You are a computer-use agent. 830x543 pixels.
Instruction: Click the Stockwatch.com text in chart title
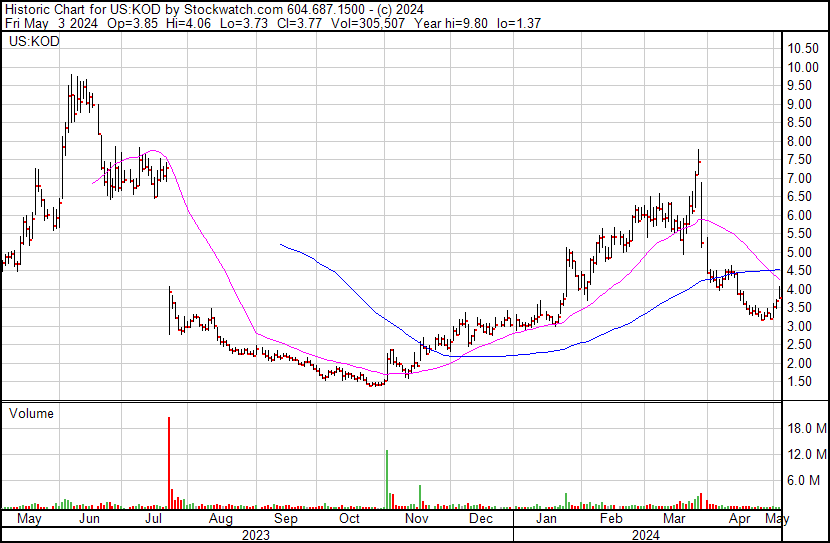[x=233, y=10]
